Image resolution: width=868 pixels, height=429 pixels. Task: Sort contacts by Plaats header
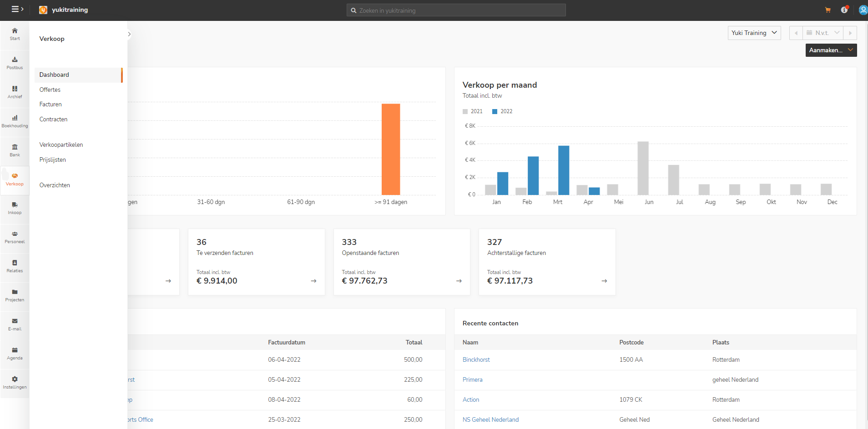tap(721, 343)
